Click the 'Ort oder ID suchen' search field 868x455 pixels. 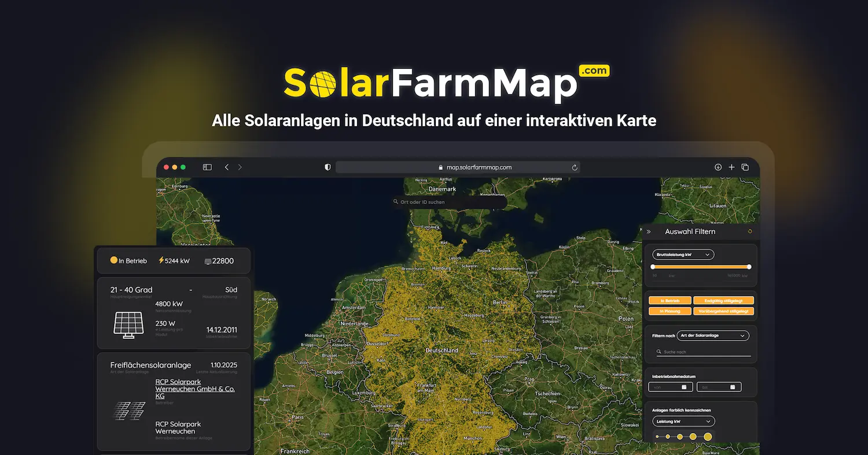449,202
